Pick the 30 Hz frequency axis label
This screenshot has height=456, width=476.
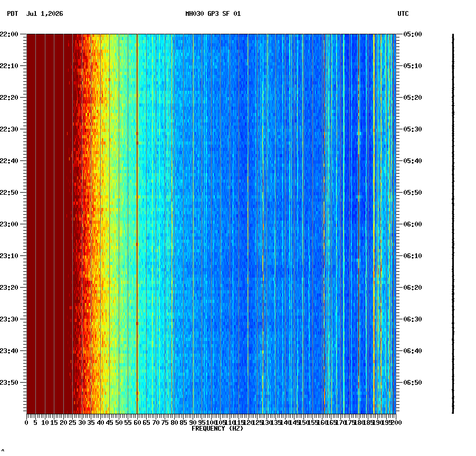[x=82, y=423]
